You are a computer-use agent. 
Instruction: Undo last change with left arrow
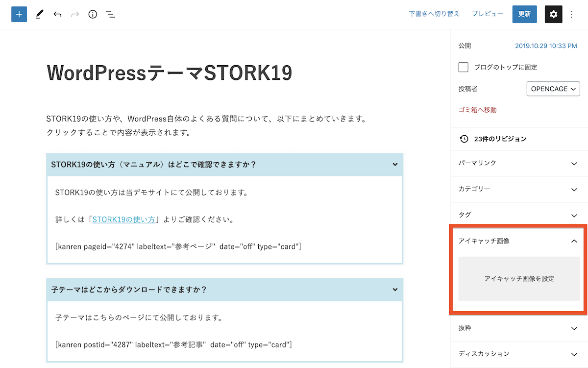(57, 14)
